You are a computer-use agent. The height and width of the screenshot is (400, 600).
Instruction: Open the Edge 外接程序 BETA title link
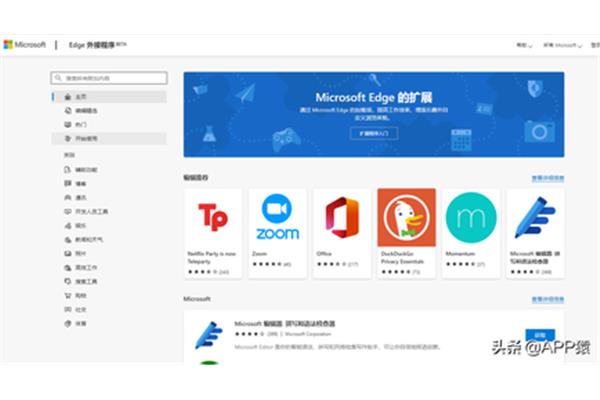tap(97, 45)
